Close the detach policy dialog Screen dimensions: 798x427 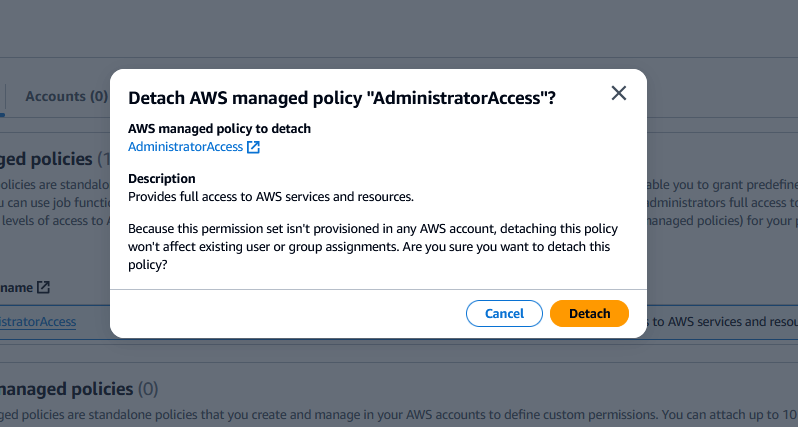click(x=618, y=93)
